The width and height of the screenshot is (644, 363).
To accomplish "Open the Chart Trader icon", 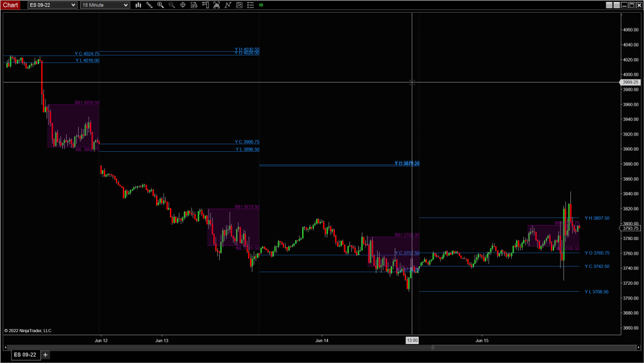I will (205, 5).
